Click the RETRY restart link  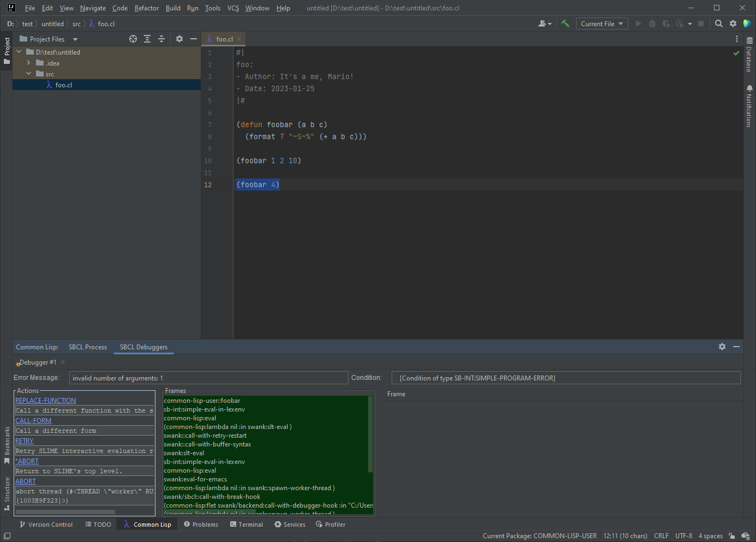(x=25, y=441)
